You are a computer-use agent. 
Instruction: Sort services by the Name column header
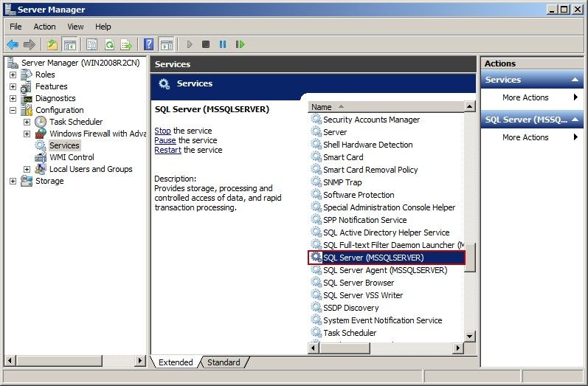pos(386,107)
